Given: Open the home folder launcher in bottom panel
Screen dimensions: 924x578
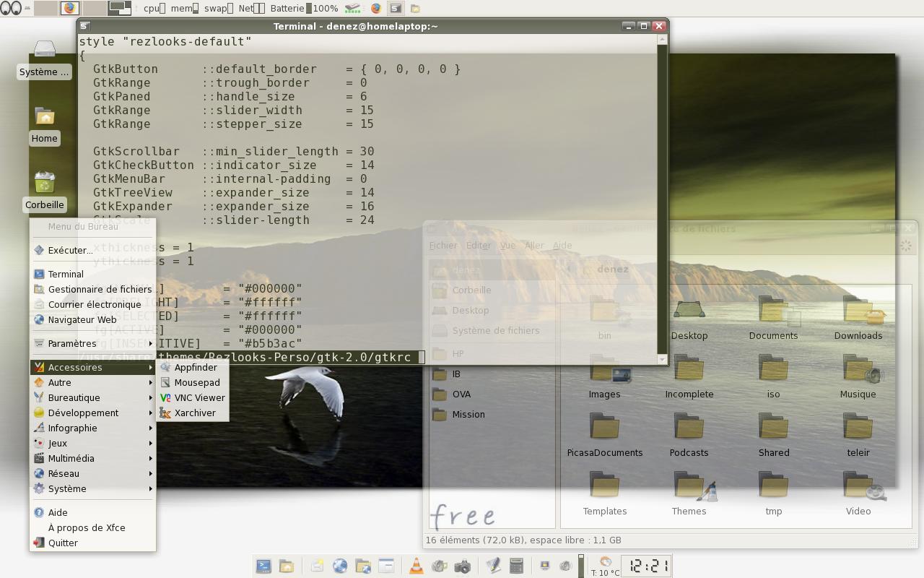Looking at the screenshot, I should (287, 566).
